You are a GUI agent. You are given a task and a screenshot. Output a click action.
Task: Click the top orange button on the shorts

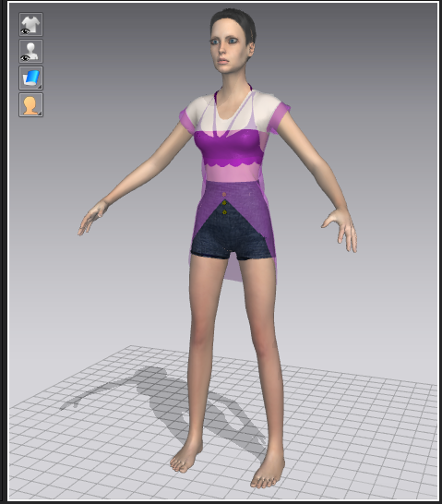(224, 195)
